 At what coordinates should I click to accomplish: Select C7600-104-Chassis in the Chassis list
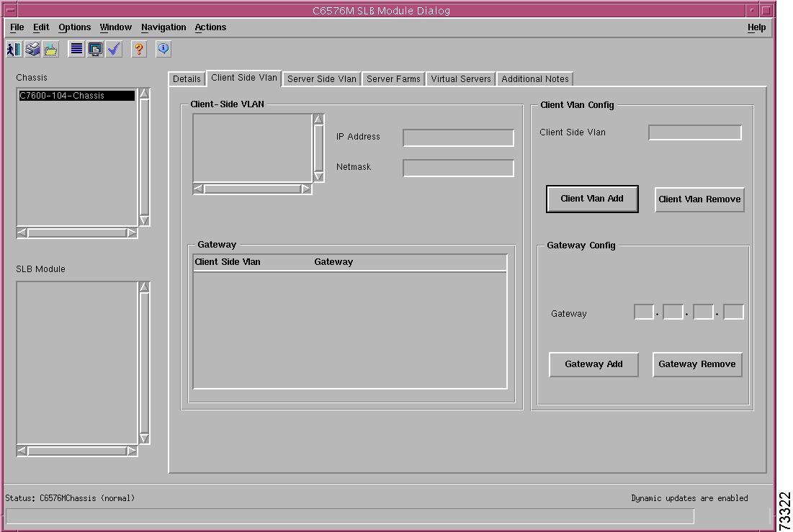click(77, 96)
